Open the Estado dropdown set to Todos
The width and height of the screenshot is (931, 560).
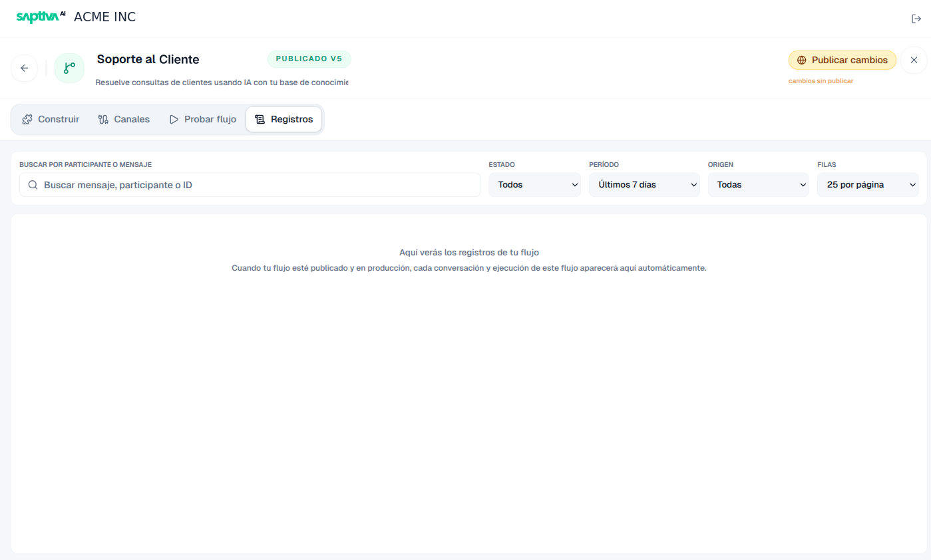pyautogui.click(x=534, y=185)
